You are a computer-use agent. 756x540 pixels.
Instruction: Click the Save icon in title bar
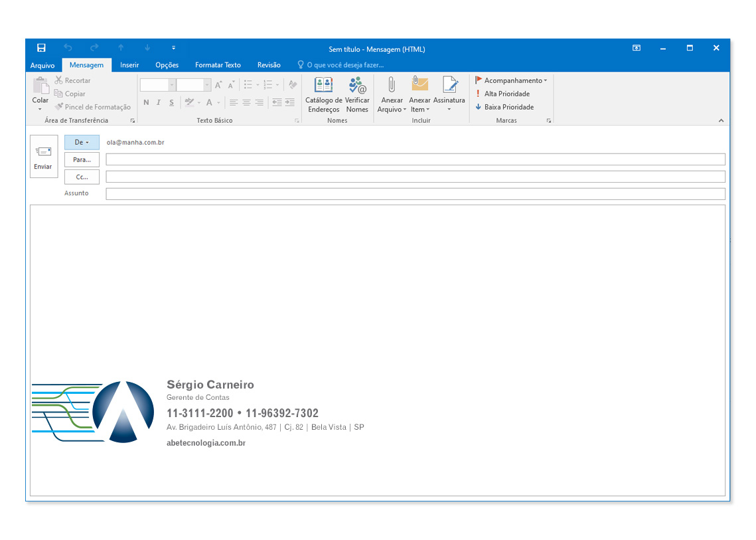pos(41,48)
